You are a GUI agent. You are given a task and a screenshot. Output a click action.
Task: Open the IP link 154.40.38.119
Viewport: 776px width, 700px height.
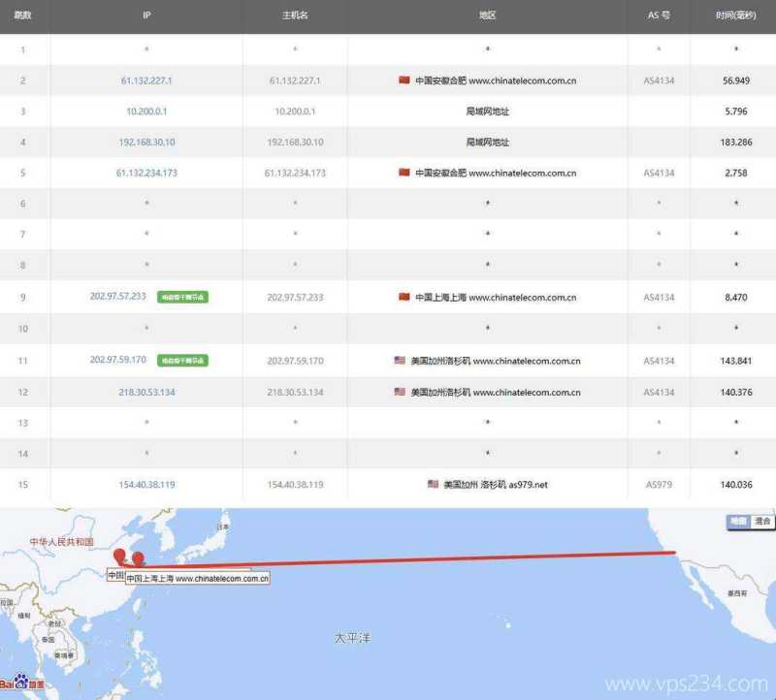click(x=146, y=484)
